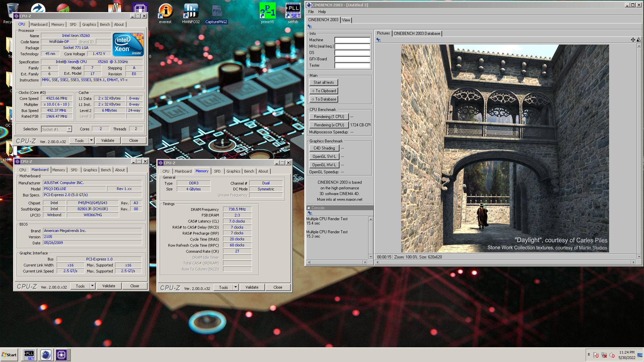
Task: Click the pin icon in the Console panel
Action: pyautogui.click(x=310, y=213)
